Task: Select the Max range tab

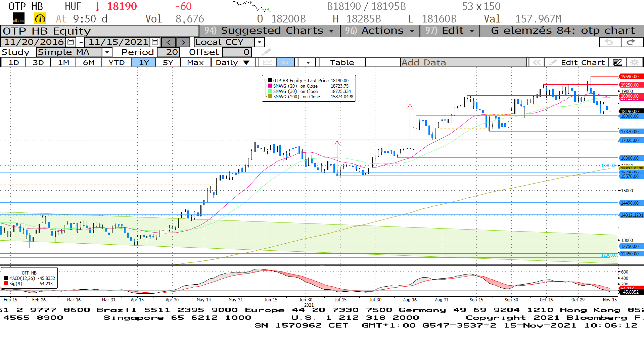Action: tap(195, 62)
